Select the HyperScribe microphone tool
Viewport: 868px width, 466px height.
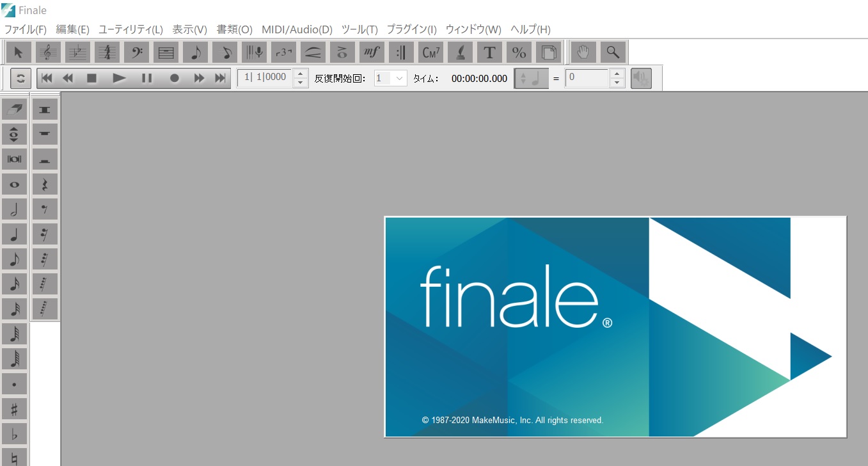coord(254,52)
